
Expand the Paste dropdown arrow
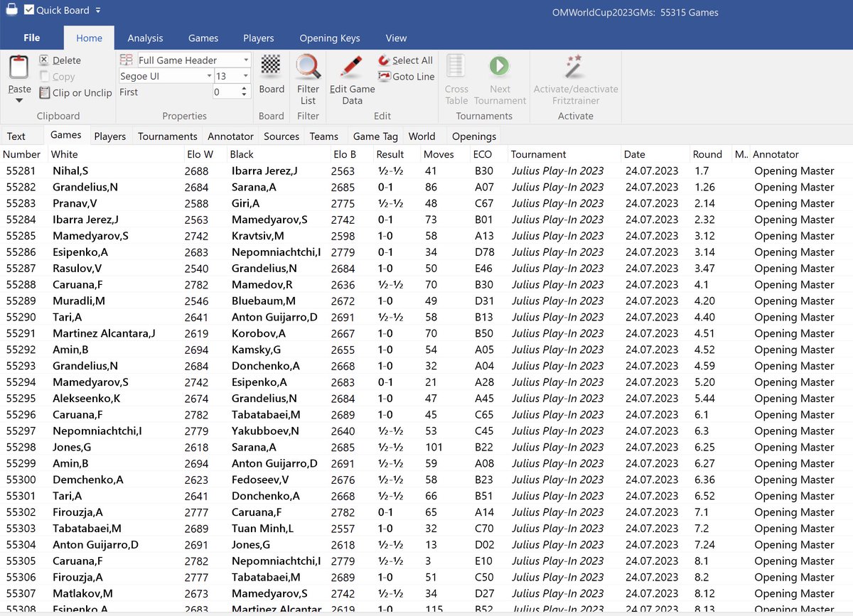click(x=19, y=100)
